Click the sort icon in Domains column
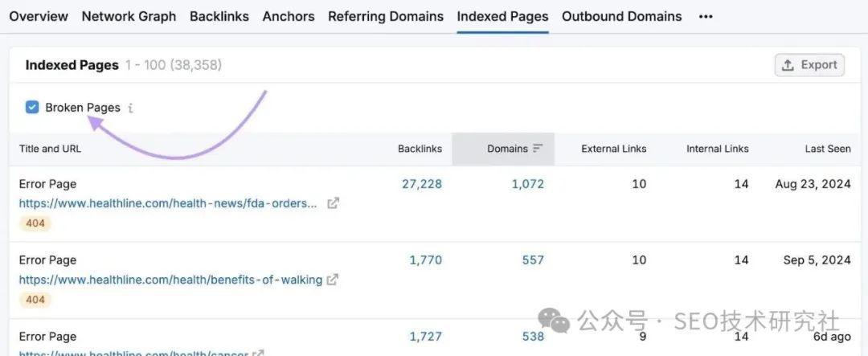This screenshot has width=868, height=356. point(538,149)
